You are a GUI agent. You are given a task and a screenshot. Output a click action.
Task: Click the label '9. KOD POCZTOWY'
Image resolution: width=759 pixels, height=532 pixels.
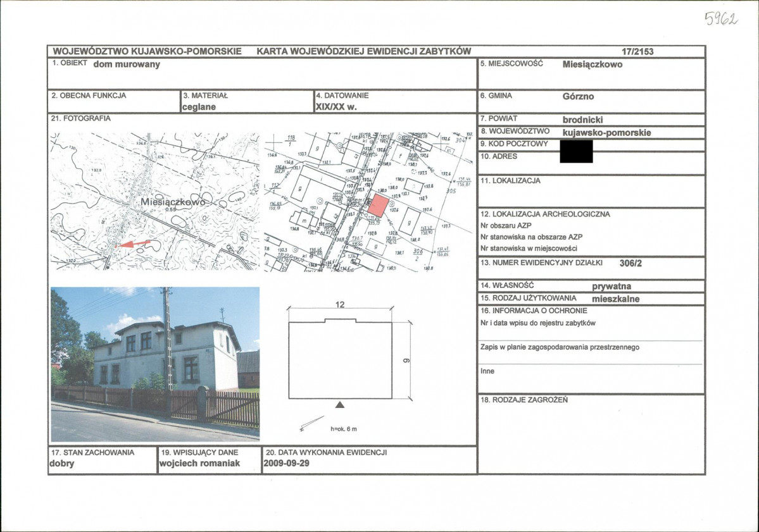[514, 144]
